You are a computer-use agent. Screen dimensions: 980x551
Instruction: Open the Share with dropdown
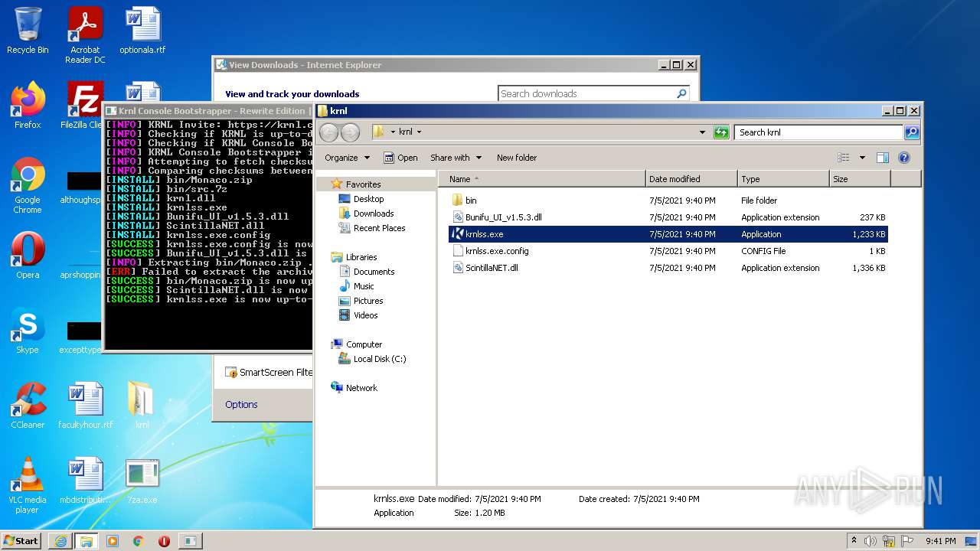(456, 158)
